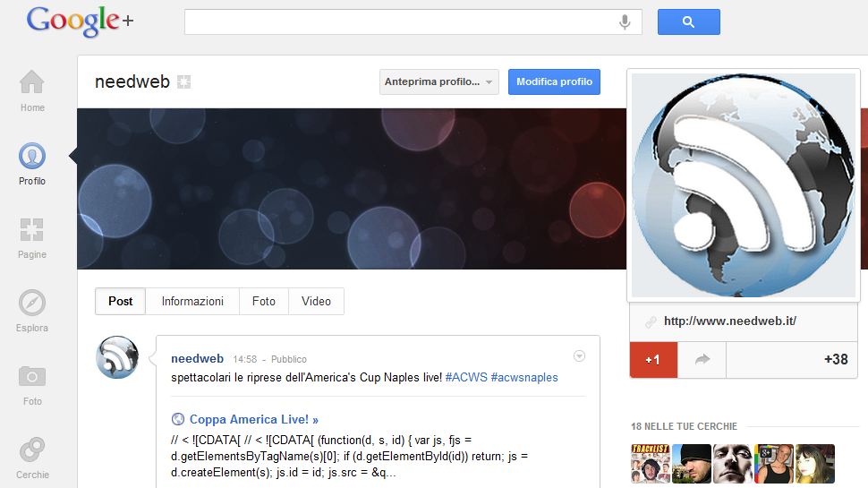
Task: Open the post options dropdown arrow
Action: click(x=579, y=356)
